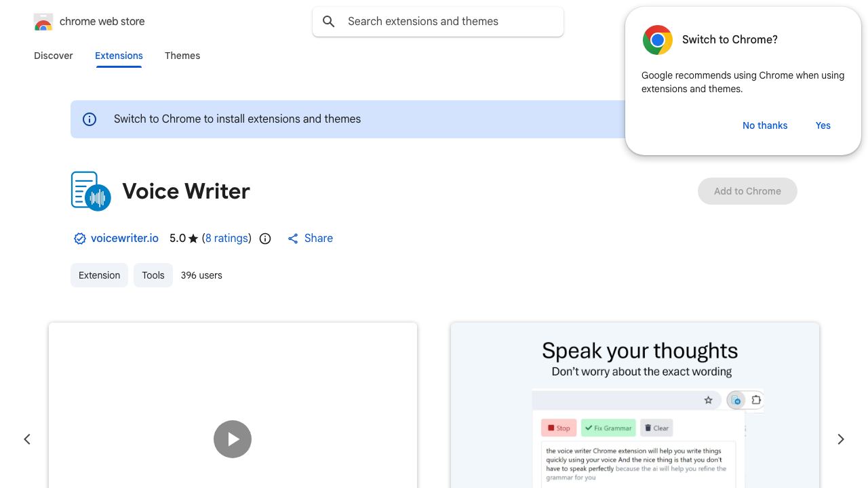Click the puzzle-piece extensions icon in the preview

point(756,400)
